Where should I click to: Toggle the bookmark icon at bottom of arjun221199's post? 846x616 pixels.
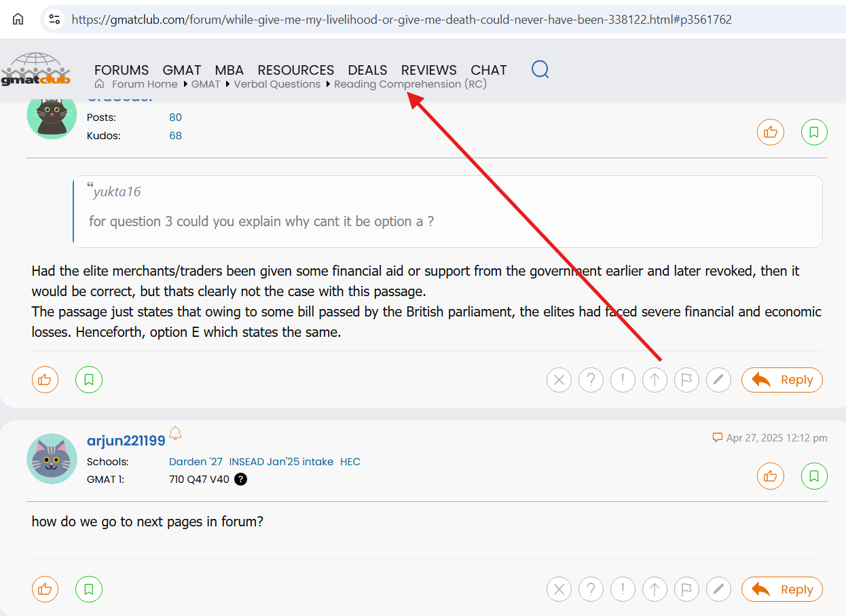click(89, 590)
